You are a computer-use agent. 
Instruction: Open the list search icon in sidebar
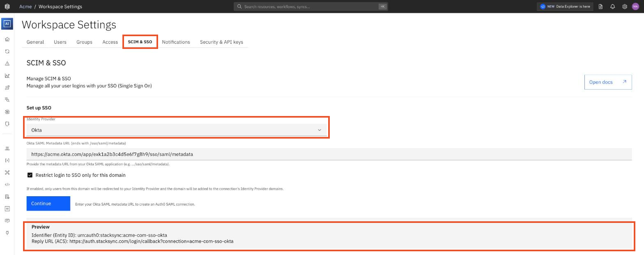click(x=7, y=100)
